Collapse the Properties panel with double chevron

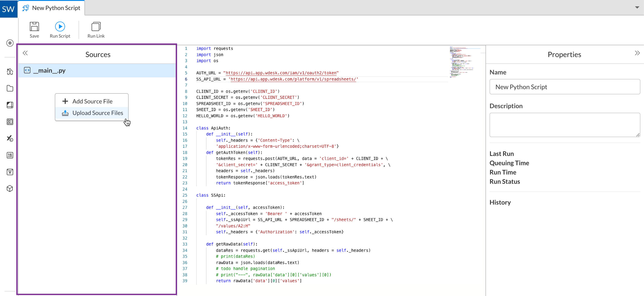(637, 53)
